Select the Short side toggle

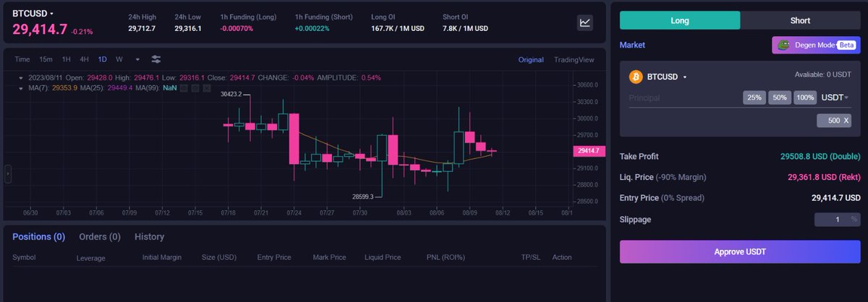point(800,20)
